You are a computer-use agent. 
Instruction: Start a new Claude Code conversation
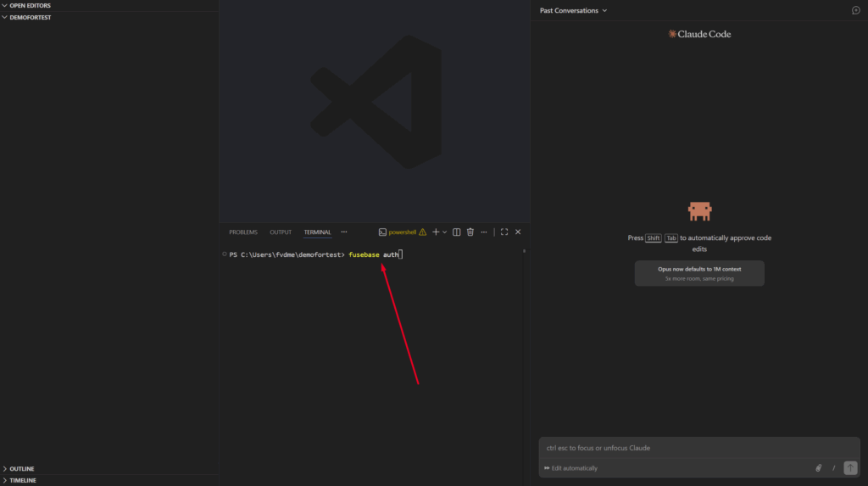(855, 10)
